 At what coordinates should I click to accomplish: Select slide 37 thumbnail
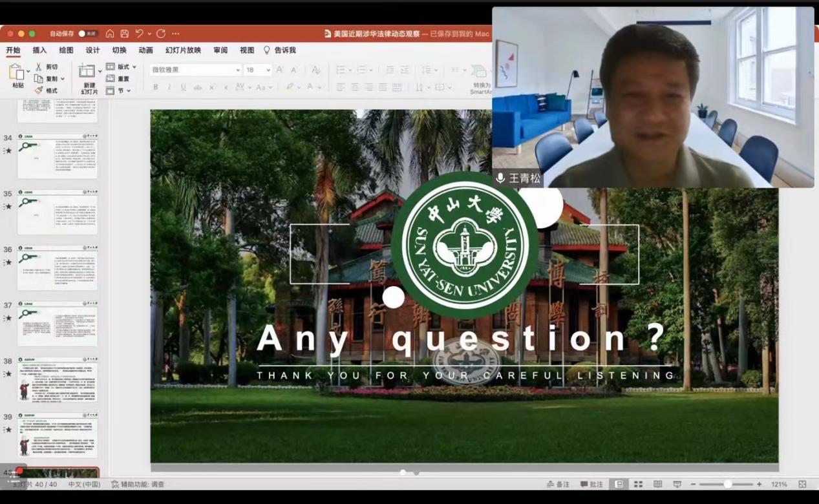click(x=58, y=323)
